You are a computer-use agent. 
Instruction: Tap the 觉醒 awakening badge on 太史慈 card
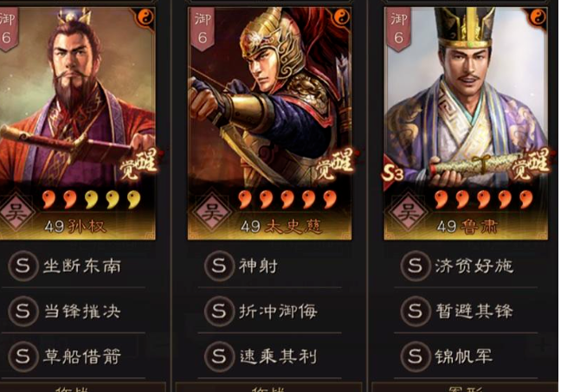[335, 164]
